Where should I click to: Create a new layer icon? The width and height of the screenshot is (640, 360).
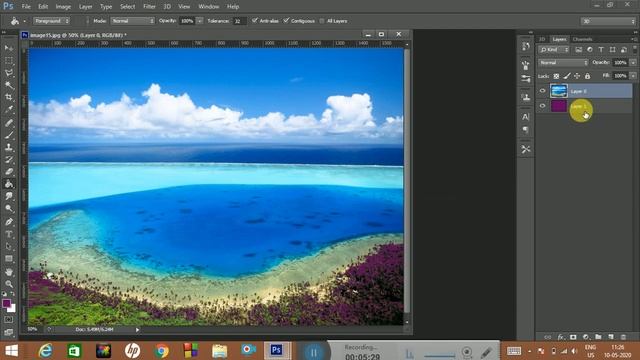pos(611,337)
